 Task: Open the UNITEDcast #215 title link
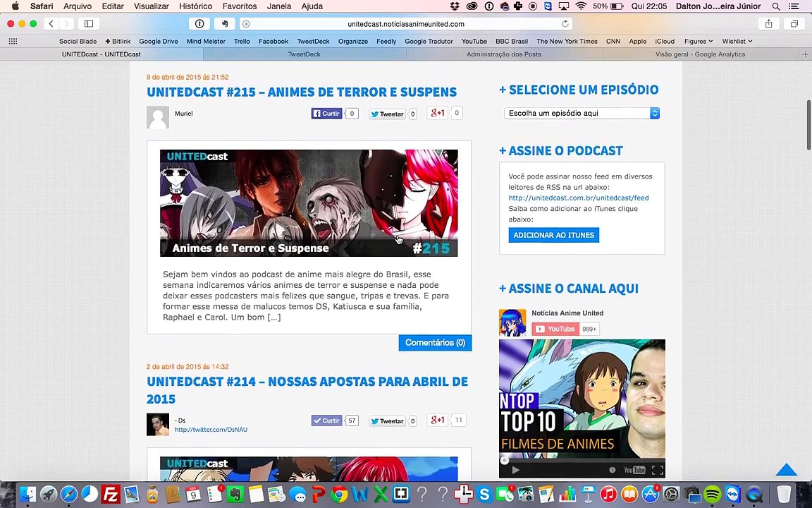coord(302,92)
